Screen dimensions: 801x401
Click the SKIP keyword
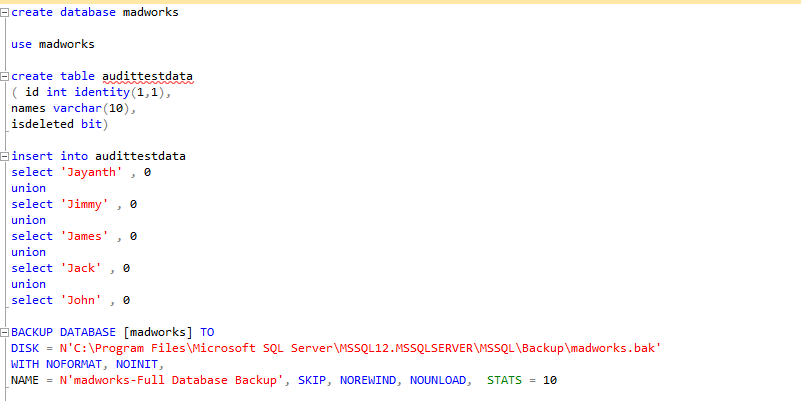312,381
